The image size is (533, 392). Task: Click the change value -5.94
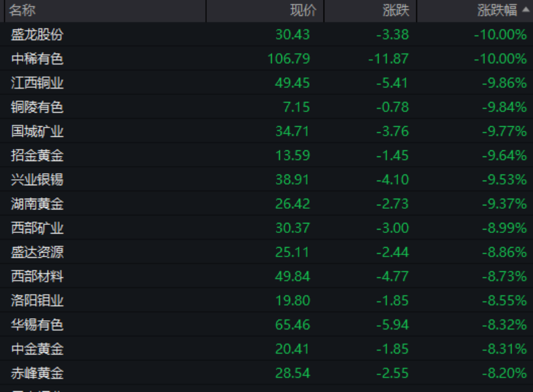point(392,325)
